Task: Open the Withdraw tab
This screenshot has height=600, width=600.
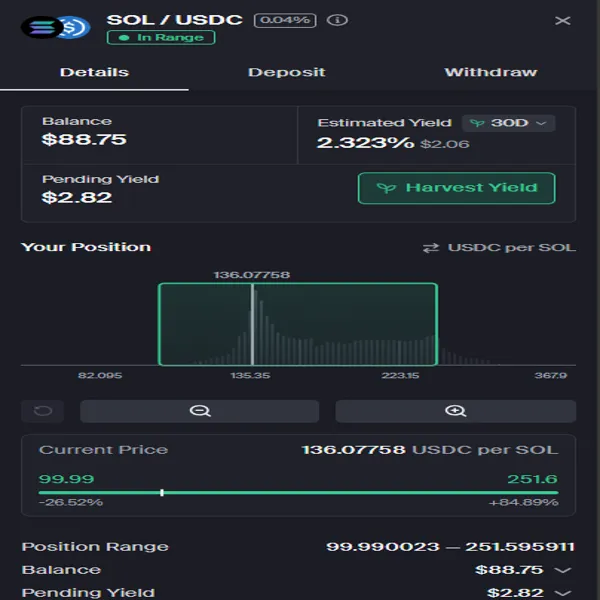Action: tap(490, 72)
